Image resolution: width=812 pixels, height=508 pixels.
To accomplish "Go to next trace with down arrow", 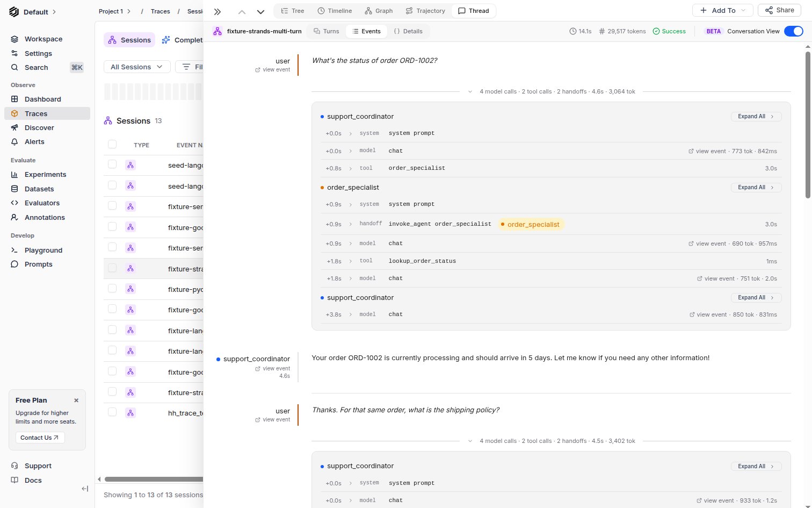I will (260, 11).
